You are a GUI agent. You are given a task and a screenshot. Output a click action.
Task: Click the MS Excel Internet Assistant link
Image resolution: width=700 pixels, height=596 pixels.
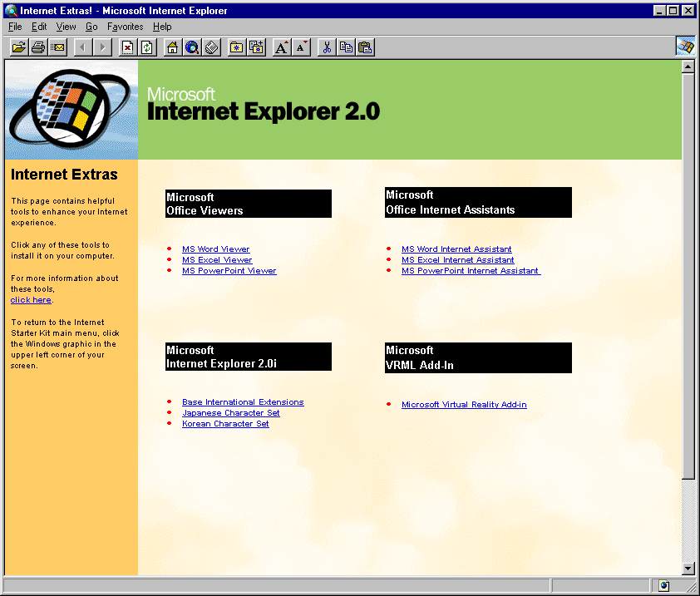(x=457, y=260)
